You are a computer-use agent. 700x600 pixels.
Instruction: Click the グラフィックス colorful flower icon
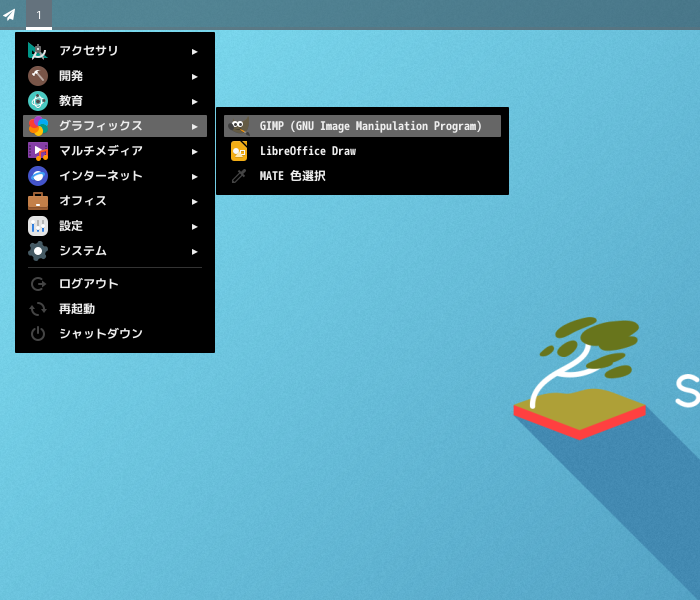point(38,126)
